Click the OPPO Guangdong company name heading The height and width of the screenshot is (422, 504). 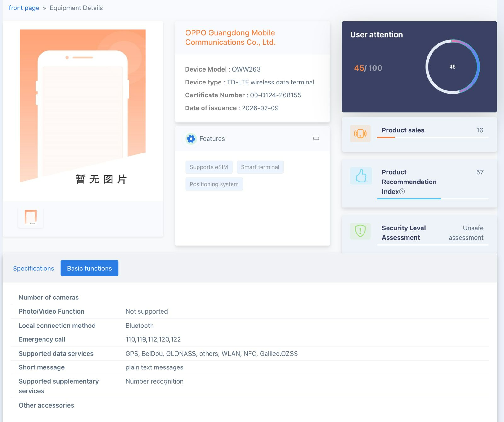point(230,38)
